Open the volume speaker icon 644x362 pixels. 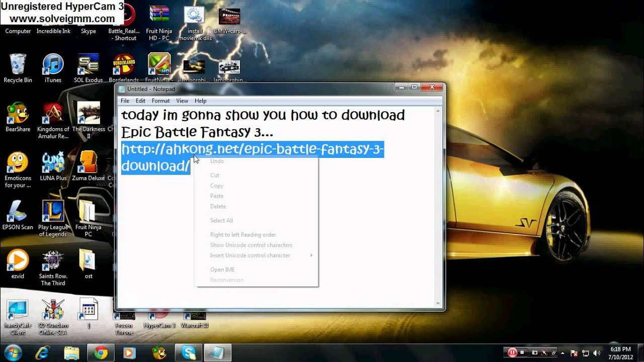pos(598,352)
